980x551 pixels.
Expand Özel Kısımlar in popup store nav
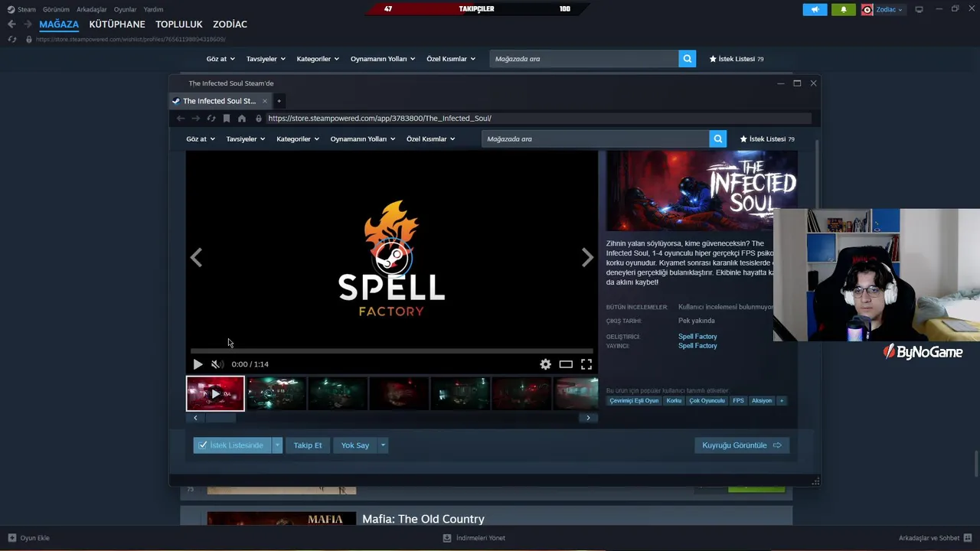tap(431, 139)
